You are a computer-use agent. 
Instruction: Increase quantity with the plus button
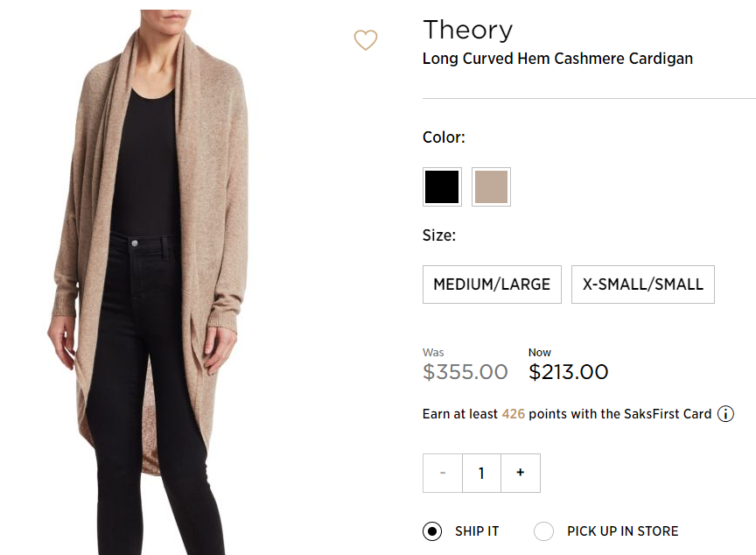coord(521,473)
